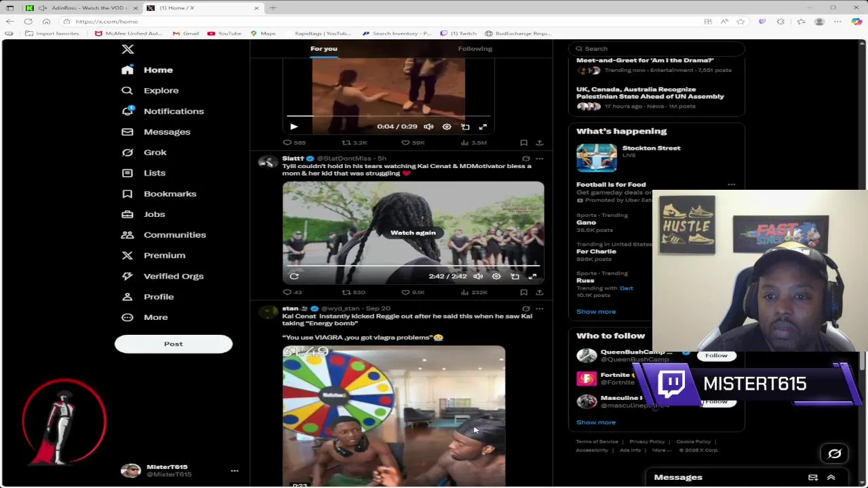Share the top post
The height and width of the screenshot is (488, 868).
coord(539,143)
